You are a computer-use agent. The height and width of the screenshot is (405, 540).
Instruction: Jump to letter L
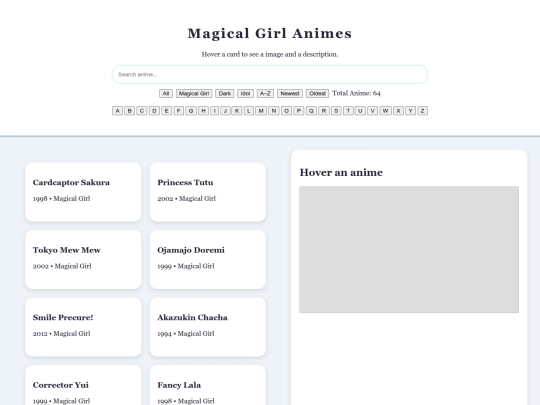pyautogui.click(x=249, y=111)
